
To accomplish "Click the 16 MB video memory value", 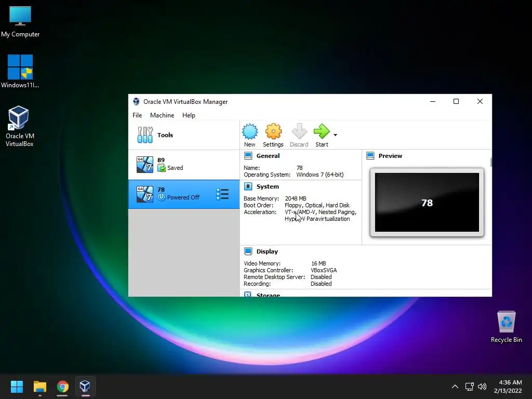I will pyautogui.click(x=318, y=263).
